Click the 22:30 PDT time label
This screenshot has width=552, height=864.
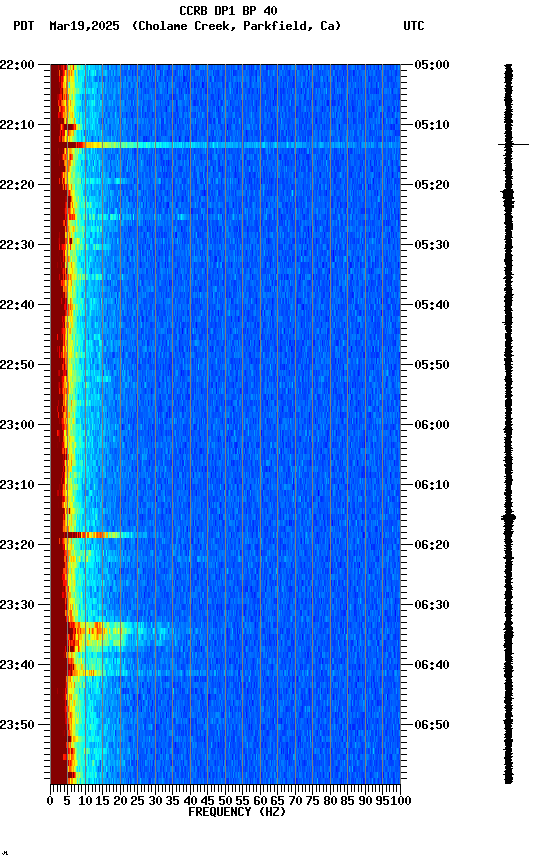point(17,245)
